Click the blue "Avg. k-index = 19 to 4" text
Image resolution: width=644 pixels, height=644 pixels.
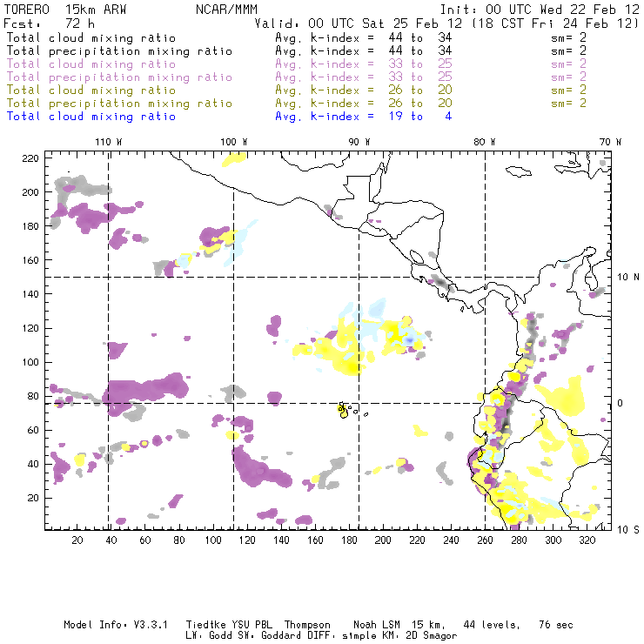coord(364,117)
